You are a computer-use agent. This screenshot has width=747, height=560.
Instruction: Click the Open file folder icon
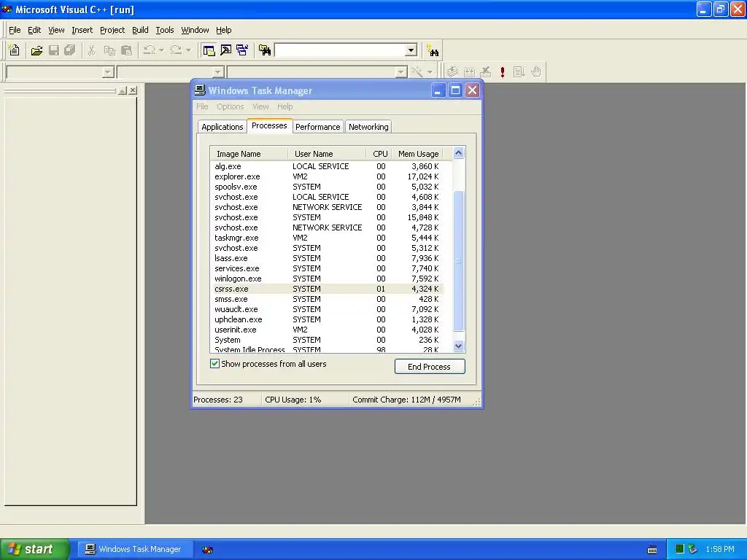[x=36, y=50]
